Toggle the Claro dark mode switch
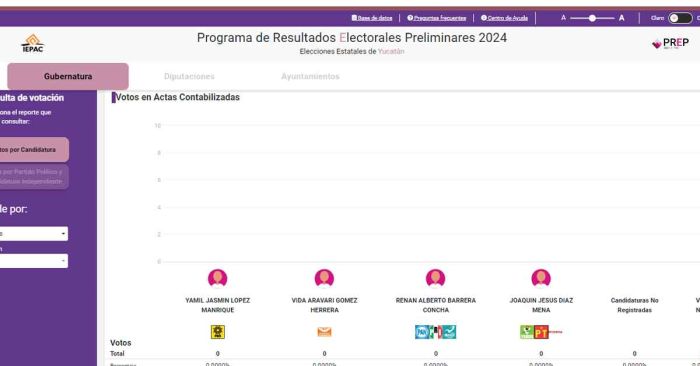Viewport: 700px width, 366px height. click(680, 18)
